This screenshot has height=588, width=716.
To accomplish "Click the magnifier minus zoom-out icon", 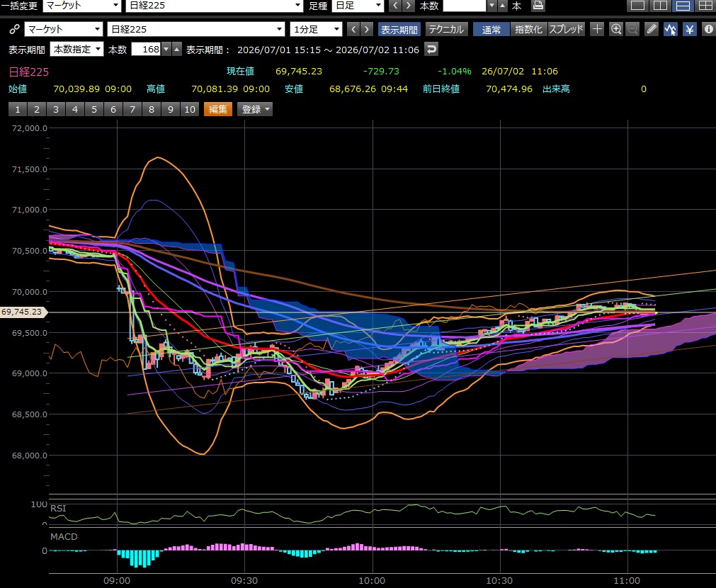I will [x=632, y=29].
